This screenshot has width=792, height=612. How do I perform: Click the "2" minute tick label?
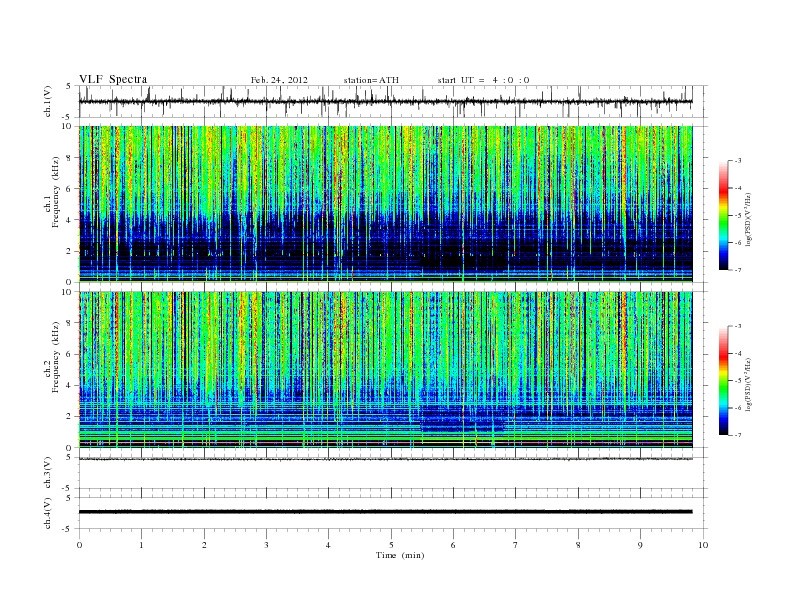(204, 545)
